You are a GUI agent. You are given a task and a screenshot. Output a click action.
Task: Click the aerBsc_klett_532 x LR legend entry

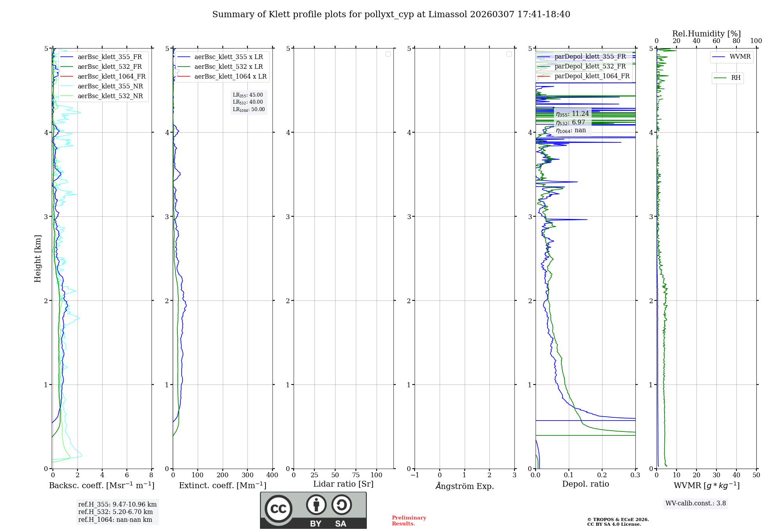tap(228, 67)
